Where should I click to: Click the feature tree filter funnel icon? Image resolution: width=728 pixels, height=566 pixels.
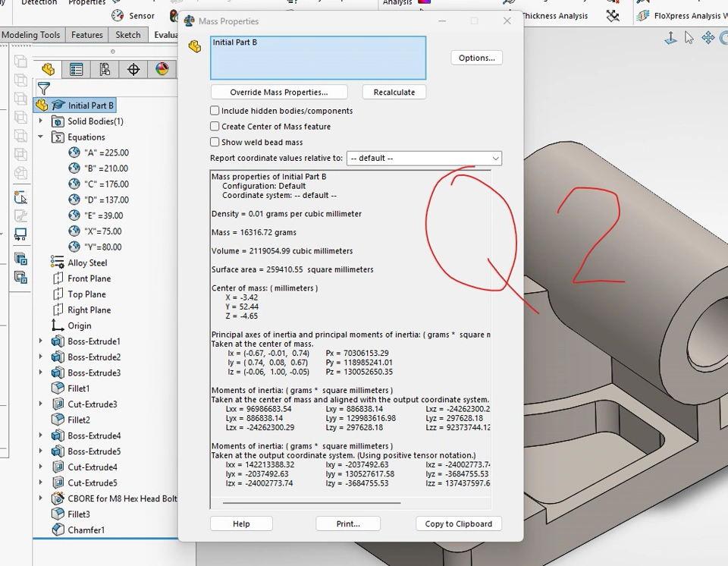coord(44,88)
